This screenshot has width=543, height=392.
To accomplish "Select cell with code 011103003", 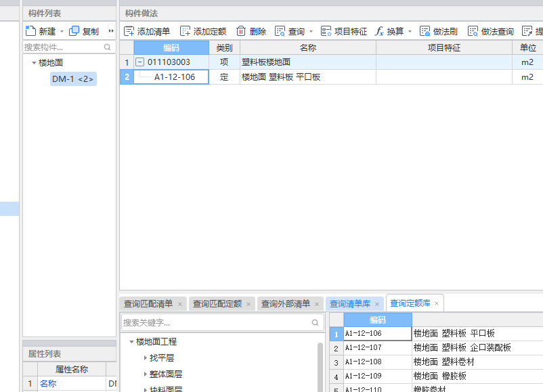I will tap(171, 62).
